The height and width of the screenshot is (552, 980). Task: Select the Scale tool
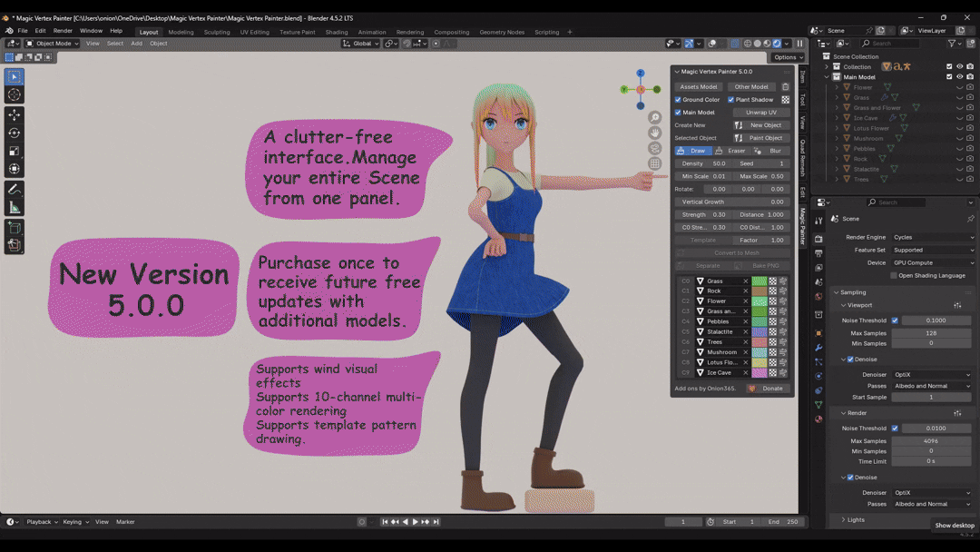(15, 151)
